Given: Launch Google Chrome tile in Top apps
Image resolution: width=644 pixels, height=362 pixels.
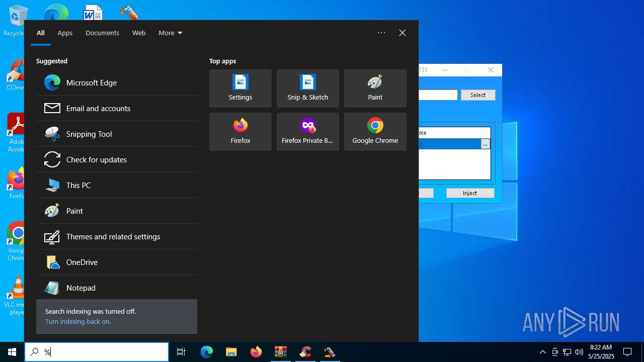Looking at the screenshot, I should (x=375, y=132).
